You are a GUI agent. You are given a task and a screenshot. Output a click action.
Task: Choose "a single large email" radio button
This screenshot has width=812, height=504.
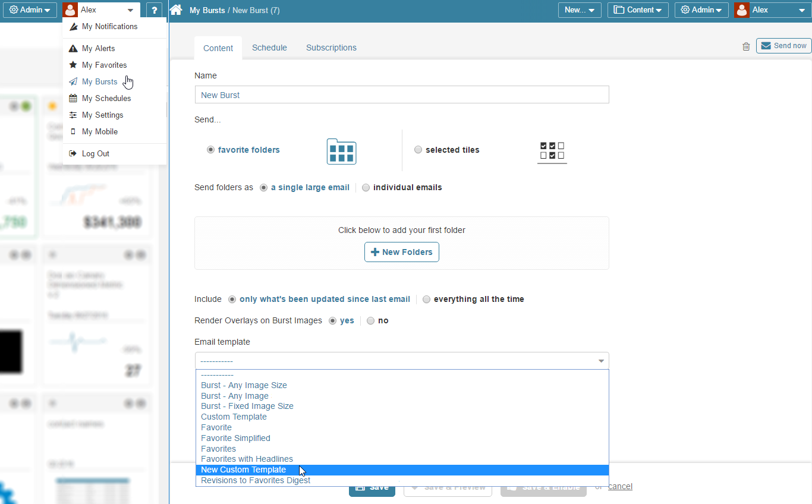264,188
